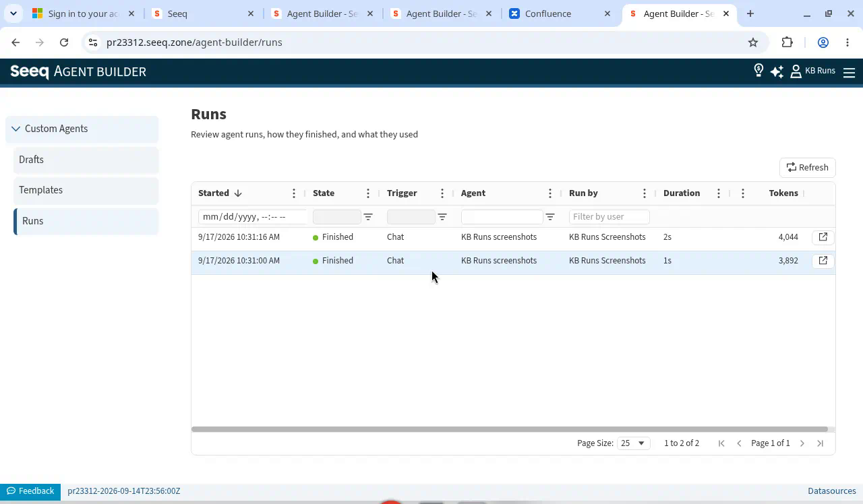Click the 2s duration cell
The image size is (863, 504).
point(667,237)
